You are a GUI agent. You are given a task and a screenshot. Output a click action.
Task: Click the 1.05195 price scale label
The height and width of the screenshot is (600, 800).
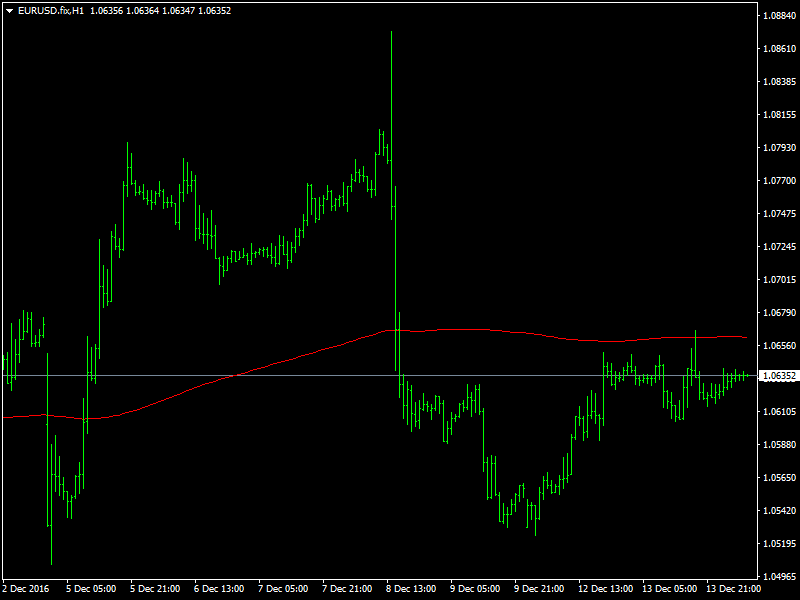[x=779, y=544]
